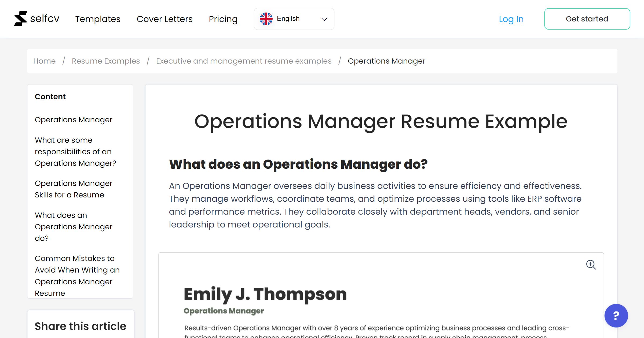Screen dimensions: 644x338
Task: Click the selfcv logo icon
Action: [20, 19]
